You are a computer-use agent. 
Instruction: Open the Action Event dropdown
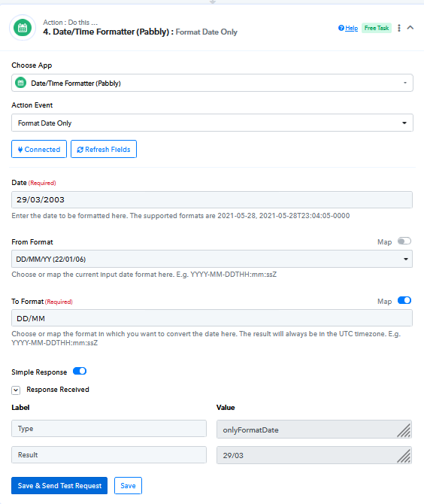pos(212,123)
